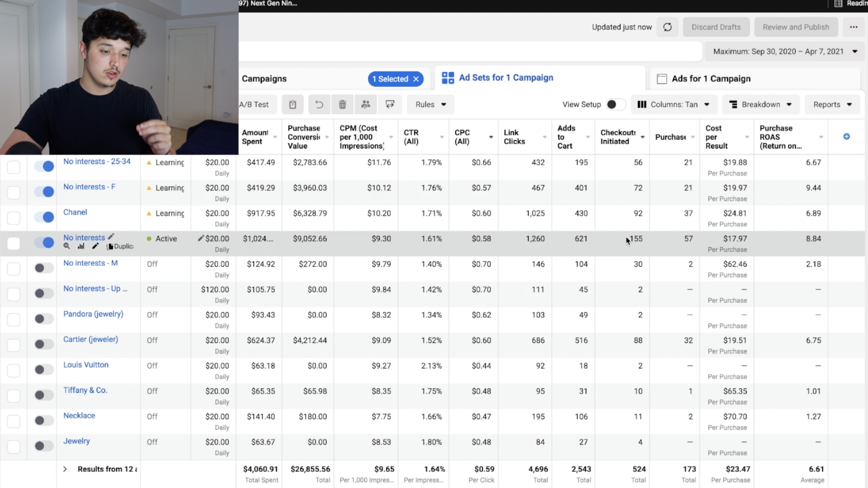Click the clipboard paste icon

click(292, 105)
